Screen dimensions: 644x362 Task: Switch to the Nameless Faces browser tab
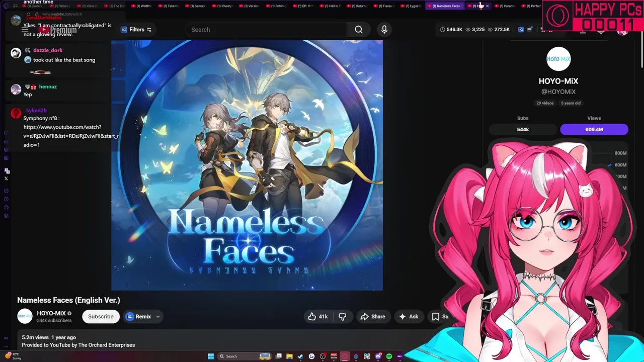click(446, 6)
